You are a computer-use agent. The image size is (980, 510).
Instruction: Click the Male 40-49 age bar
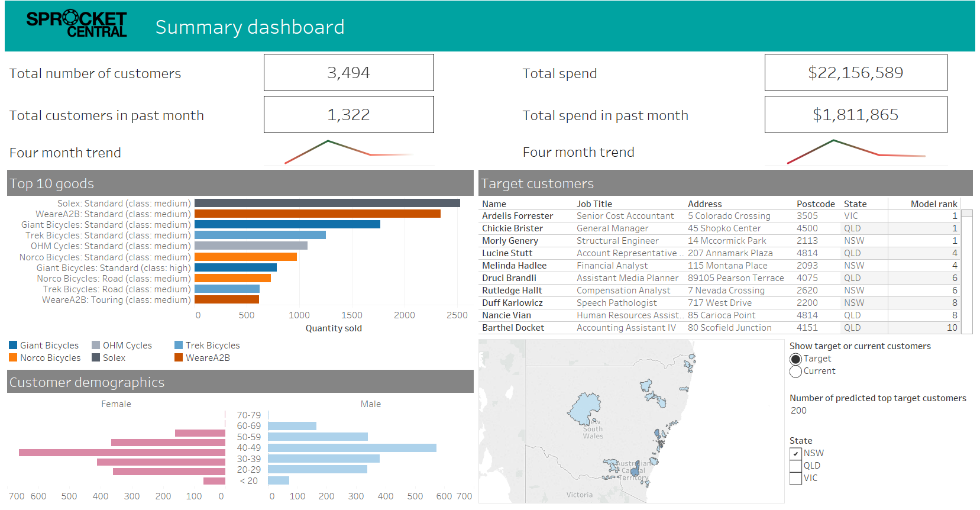[x=352, y=448]
